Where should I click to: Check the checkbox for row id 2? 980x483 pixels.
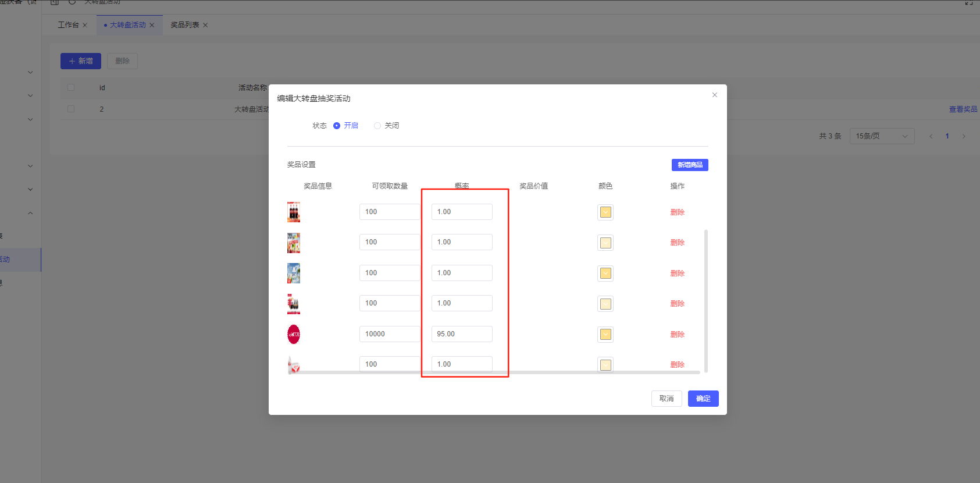(71, 109)
